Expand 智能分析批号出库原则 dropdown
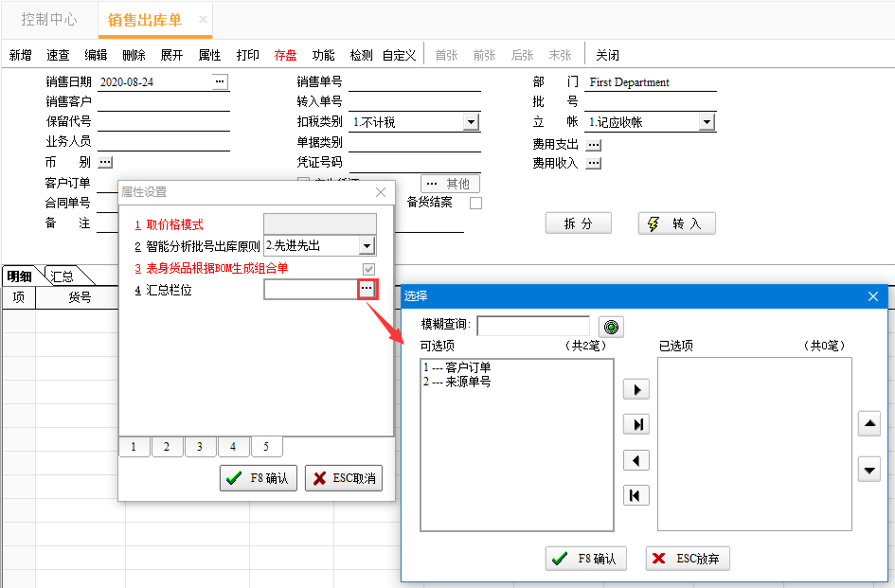The width and height of the screenshot is (895, 588). coord(367,246)
